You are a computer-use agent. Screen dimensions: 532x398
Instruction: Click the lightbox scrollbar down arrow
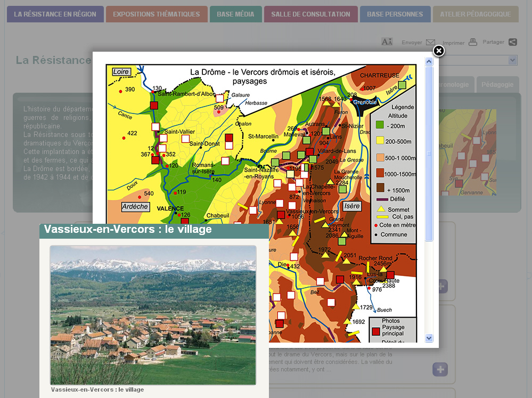coord(429,338)
